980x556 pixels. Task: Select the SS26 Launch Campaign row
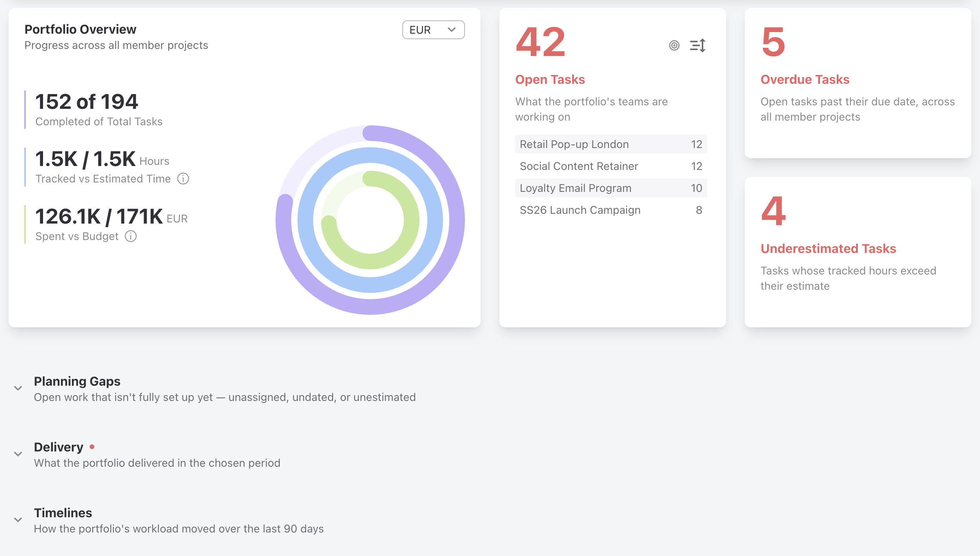tap(611, 210)
